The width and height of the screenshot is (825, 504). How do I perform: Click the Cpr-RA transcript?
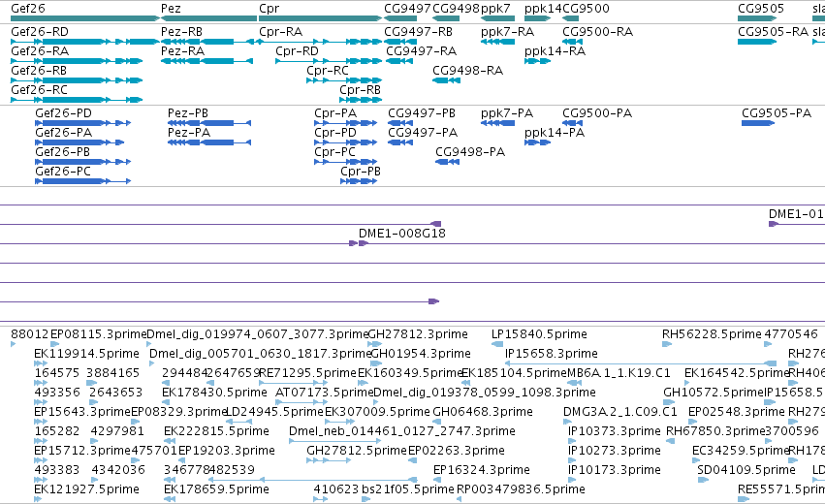(321, 42)
